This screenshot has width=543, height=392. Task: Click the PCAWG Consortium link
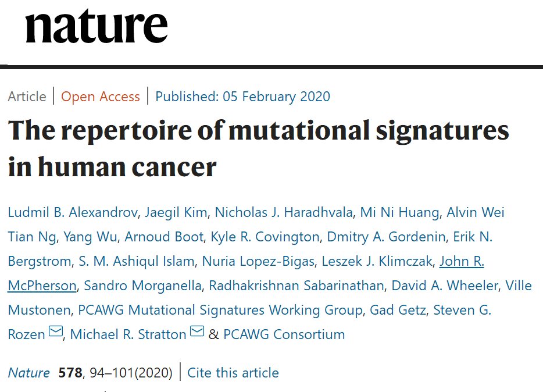point(284,334)
